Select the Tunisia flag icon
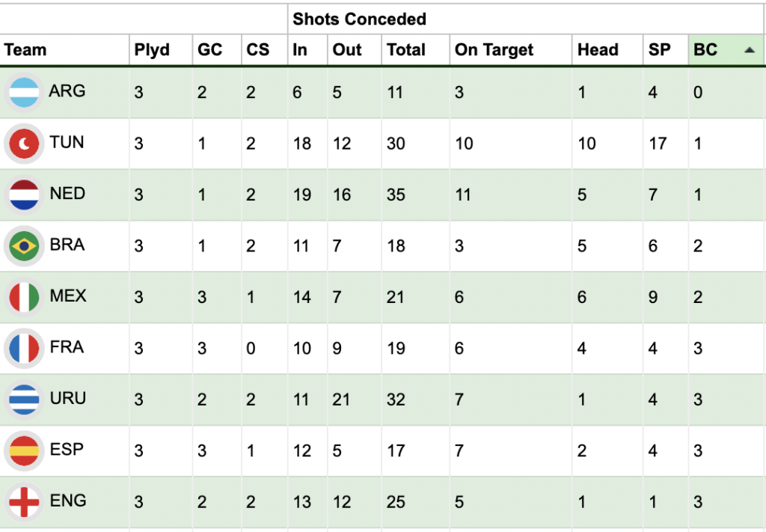Screen dimensions: 766x532 pos(23,143)
